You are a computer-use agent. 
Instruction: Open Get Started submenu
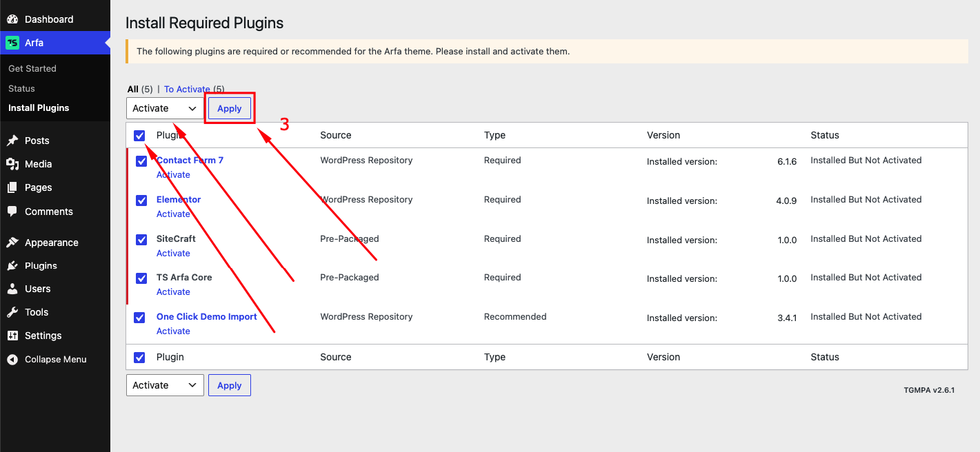tap(32, 68)
